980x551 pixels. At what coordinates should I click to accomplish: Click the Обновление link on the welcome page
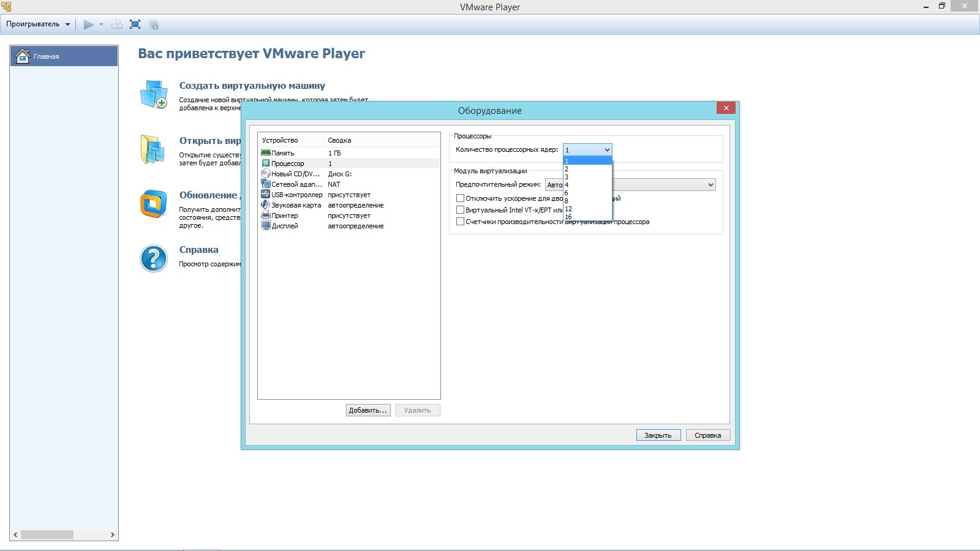click(x=208, y=195)
